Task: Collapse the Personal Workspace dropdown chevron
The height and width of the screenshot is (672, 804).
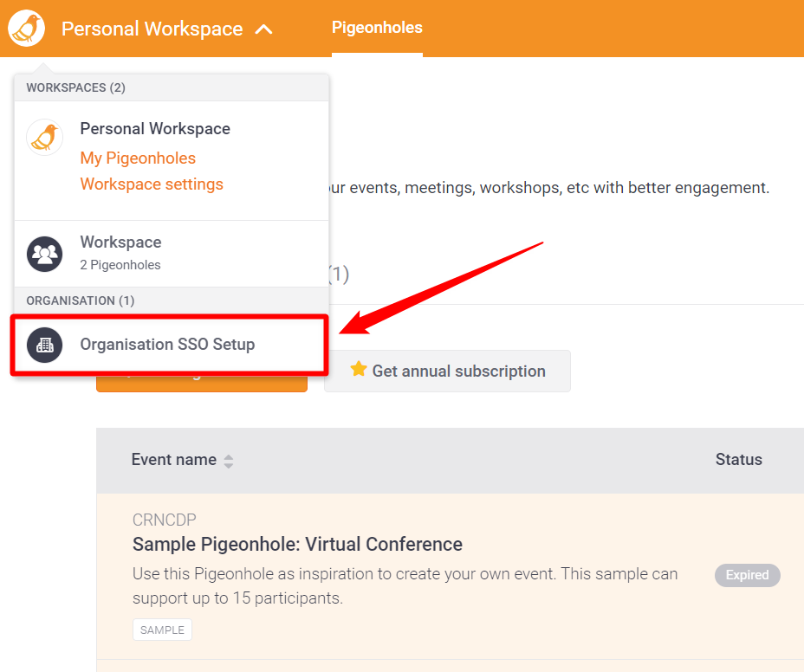Action: [x=263, y=29]
